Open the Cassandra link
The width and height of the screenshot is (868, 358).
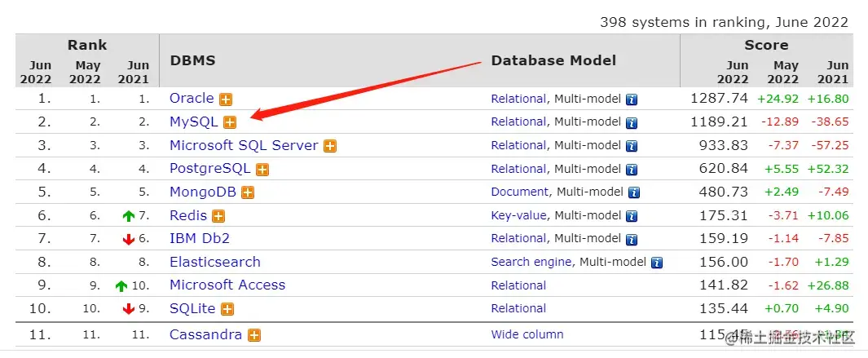coord(206,334)
